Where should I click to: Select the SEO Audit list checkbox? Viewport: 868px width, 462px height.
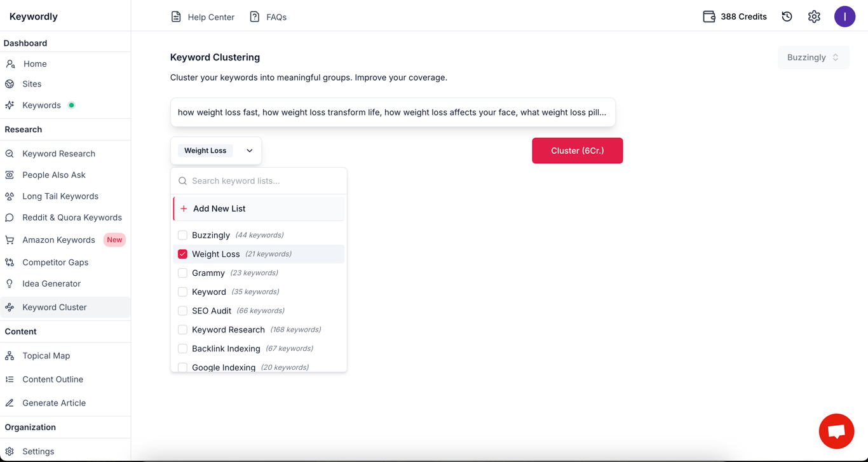tap(182, 310)
